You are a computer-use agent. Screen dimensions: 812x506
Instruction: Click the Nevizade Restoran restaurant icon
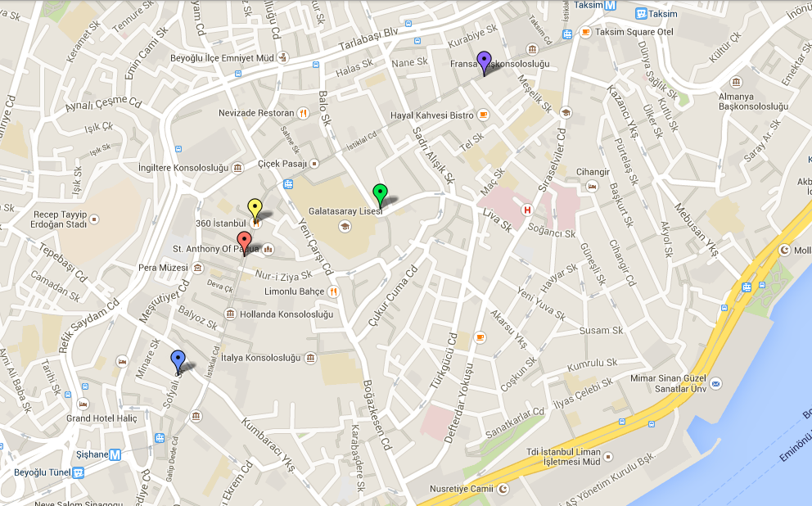click(304, 113)
